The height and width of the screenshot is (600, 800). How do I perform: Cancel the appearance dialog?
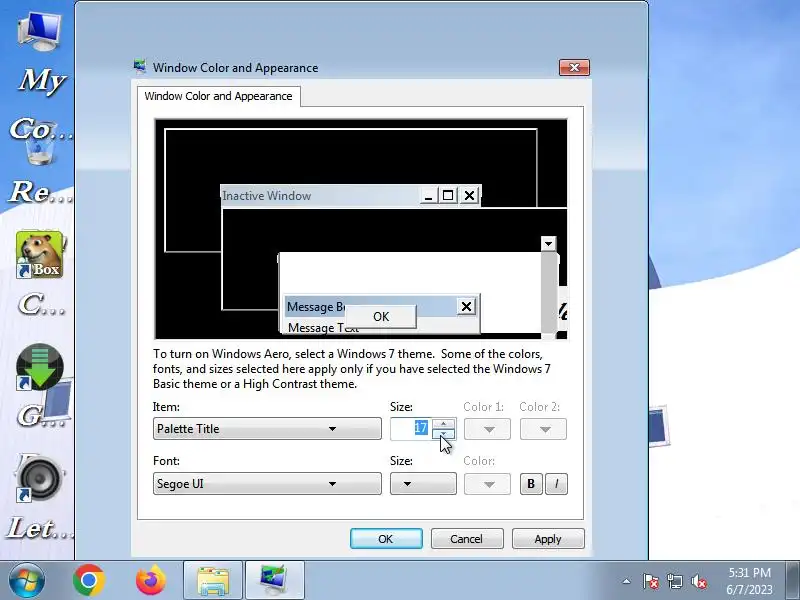tap(467, 539)
